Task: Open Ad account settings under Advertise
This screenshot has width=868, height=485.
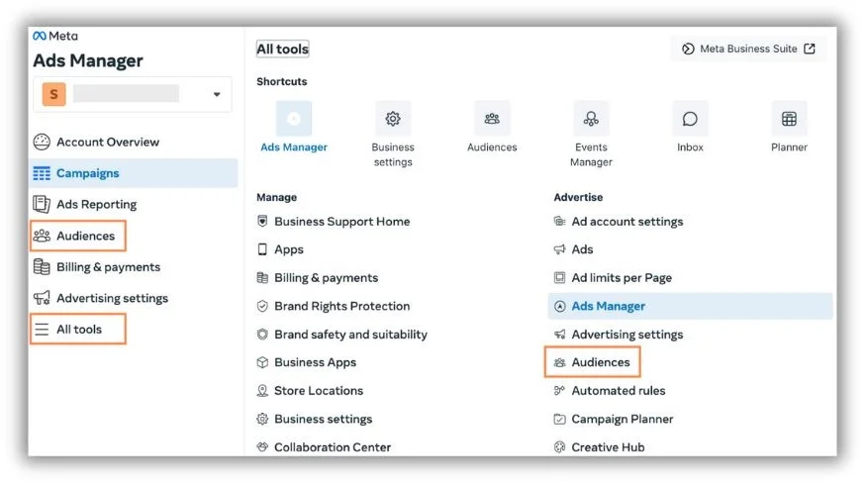Action: pos(627,222)
